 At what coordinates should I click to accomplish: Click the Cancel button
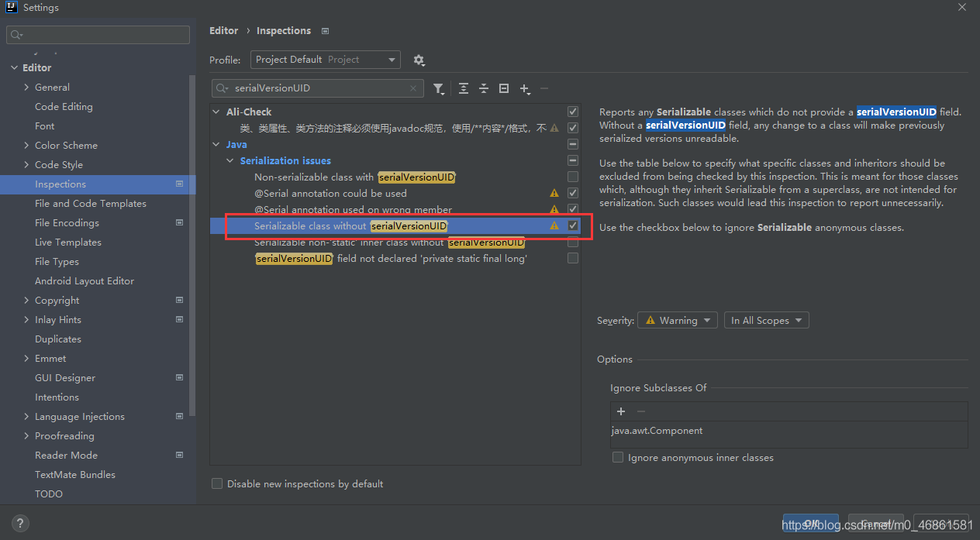(x=876, y=524)
